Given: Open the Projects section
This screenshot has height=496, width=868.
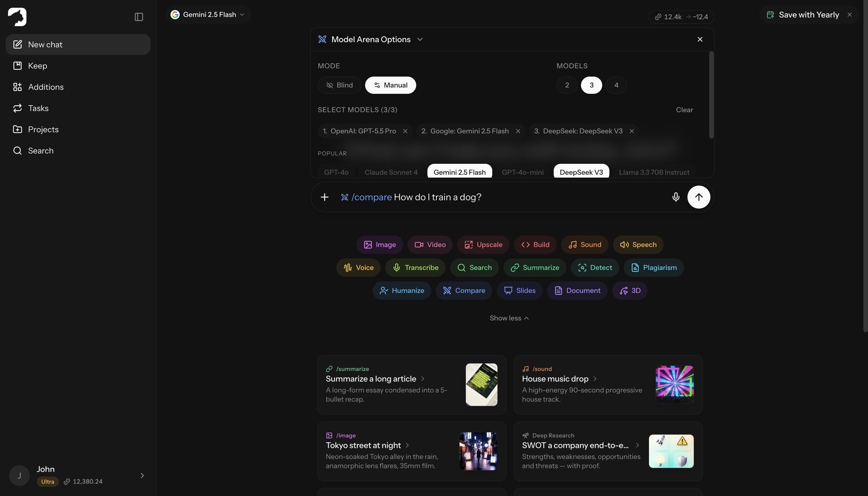Looking at the screenshot, I should (78, 129).
